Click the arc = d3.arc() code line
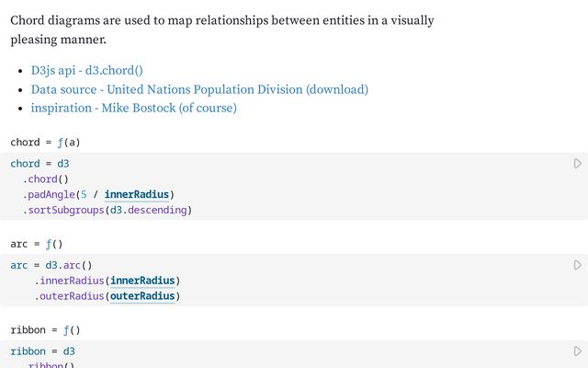Viewport: 588px width, 368px height. coord(51,265)
